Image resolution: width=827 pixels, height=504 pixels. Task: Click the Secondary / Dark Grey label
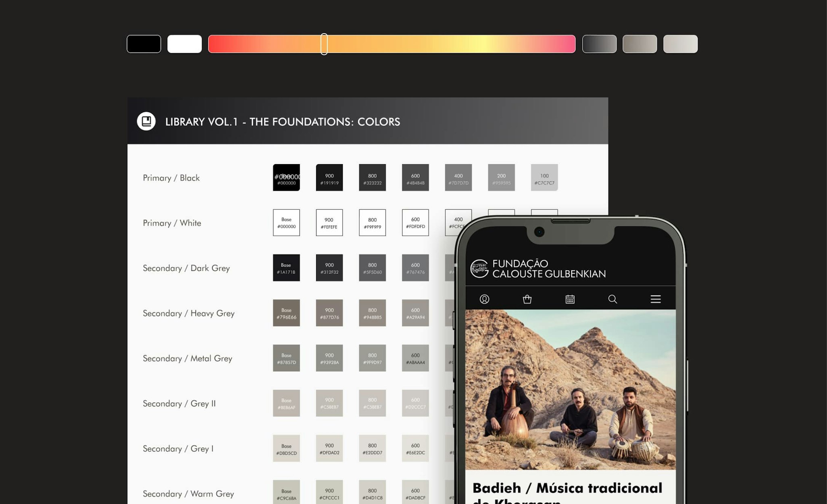click(x=186, y=268)
